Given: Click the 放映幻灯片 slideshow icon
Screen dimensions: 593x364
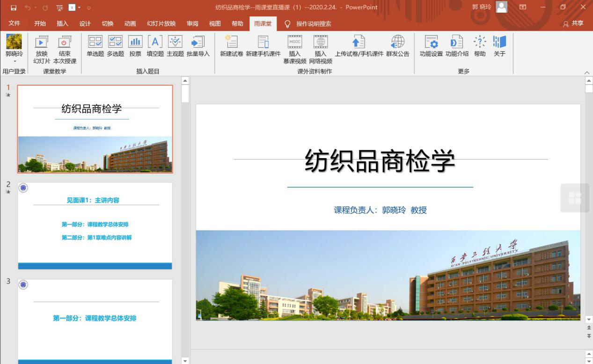Looking at the screenshot, I should pos(42,43).
